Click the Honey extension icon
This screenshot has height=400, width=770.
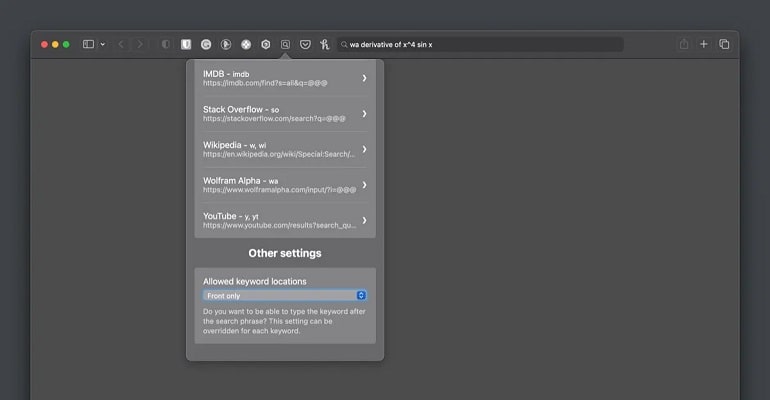tap(325, 44)
